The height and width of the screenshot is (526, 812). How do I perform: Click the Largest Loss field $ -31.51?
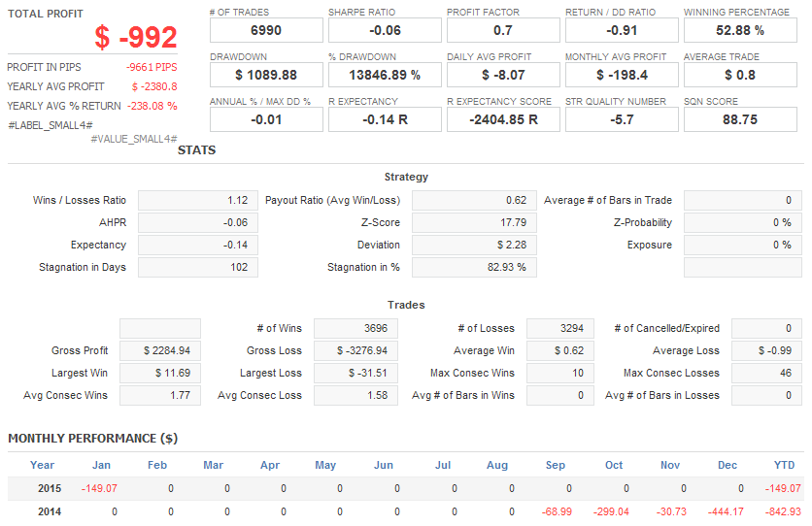pyautogui.click(x=355, y=373)
